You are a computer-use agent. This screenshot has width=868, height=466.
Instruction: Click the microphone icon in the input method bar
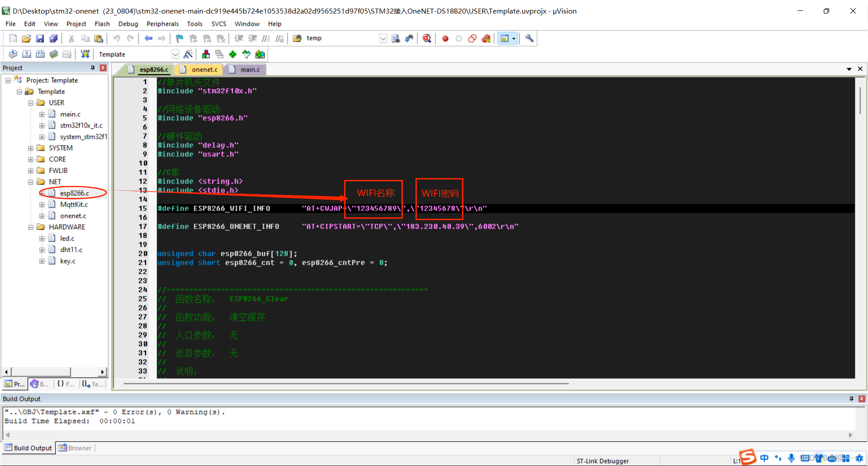click(791, 458)
